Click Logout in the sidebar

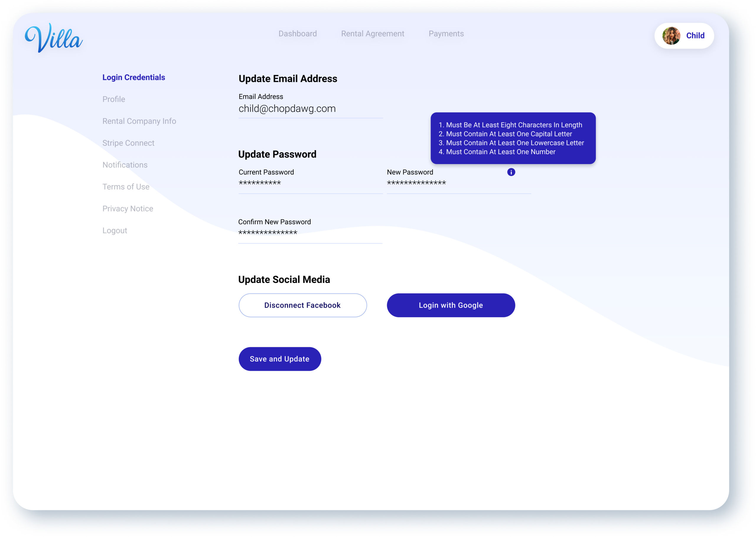(x=115, y=231)
